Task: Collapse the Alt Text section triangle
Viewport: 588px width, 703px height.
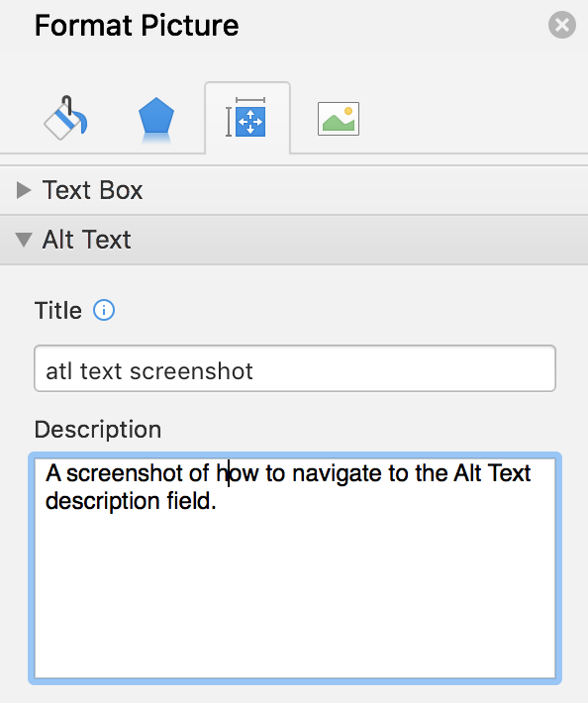Action: coord(24,240)
